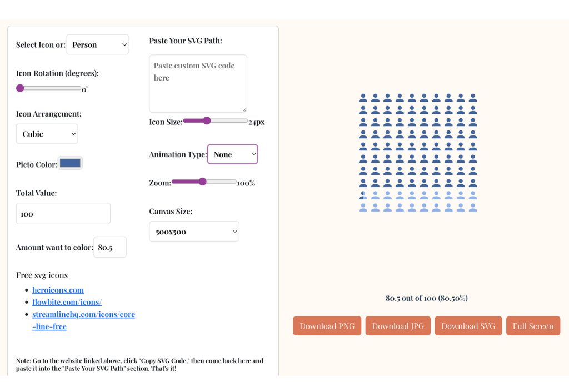Click the 80.5 out of 100 summary text
This screenshot has width=569, height=392.
[x=427, y=298]
